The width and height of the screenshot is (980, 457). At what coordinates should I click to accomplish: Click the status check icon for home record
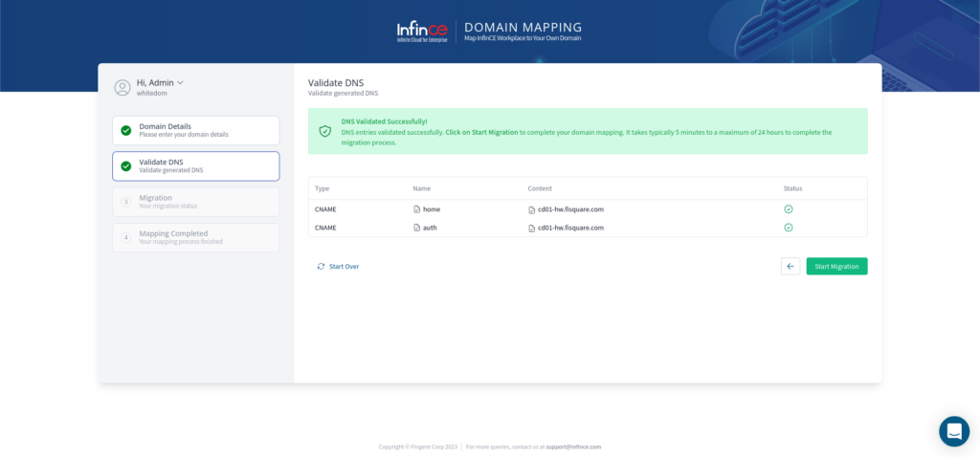point(789,209)
